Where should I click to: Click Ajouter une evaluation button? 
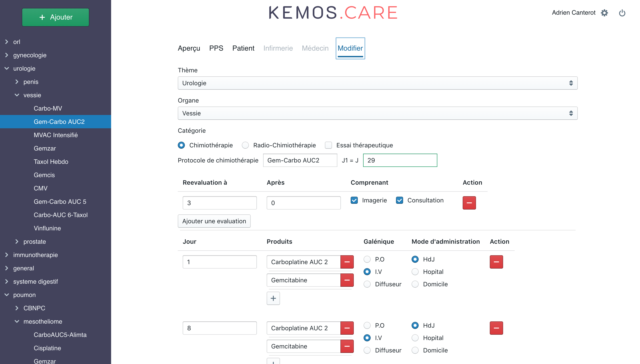click(x=214, y=221)
